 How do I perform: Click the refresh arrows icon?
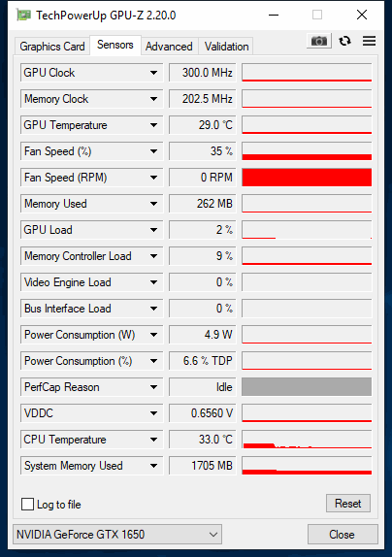(344, 41)
